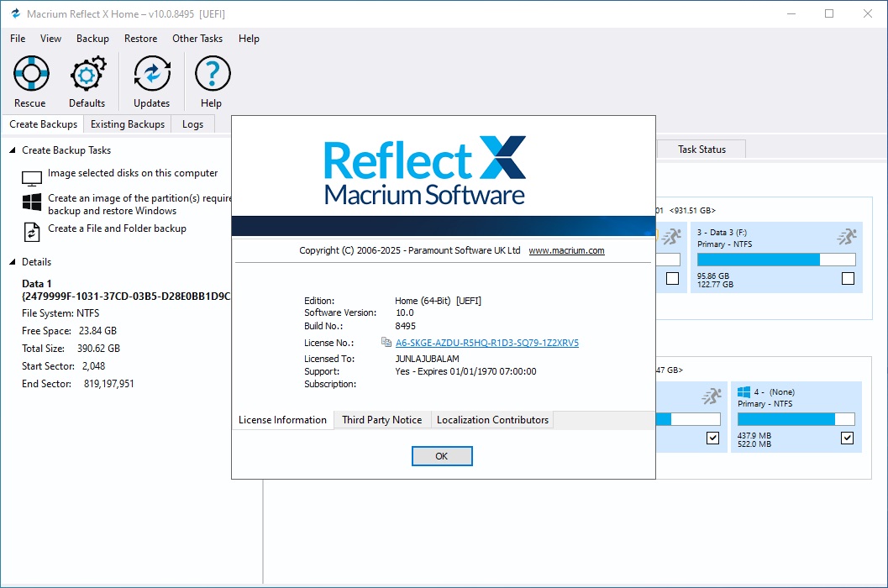Click the Windows logo icon on partition 4 (None)
This screenshot has width=888, height=588.
[744, 392]
